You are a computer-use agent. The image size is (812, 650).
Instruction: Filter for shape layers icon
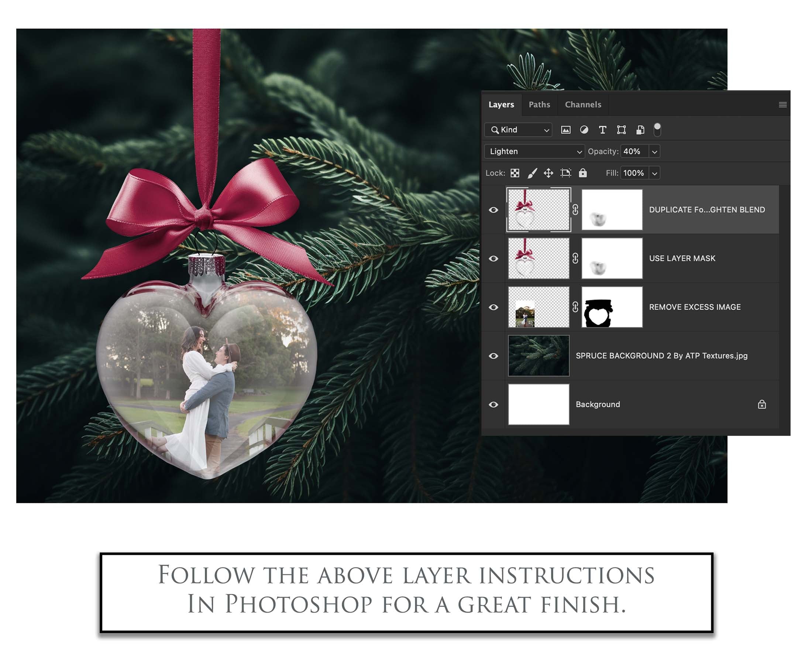(x=621, y=130)
